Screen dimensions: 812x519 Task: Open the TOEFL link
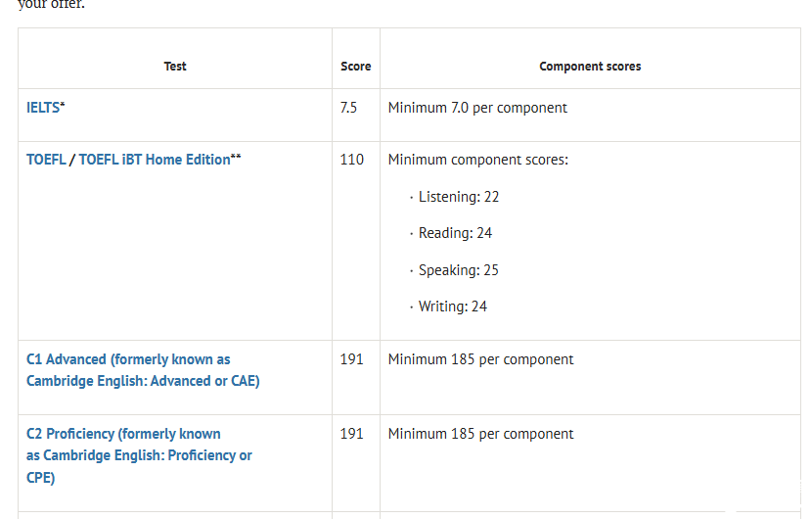(x=46, y=160)
